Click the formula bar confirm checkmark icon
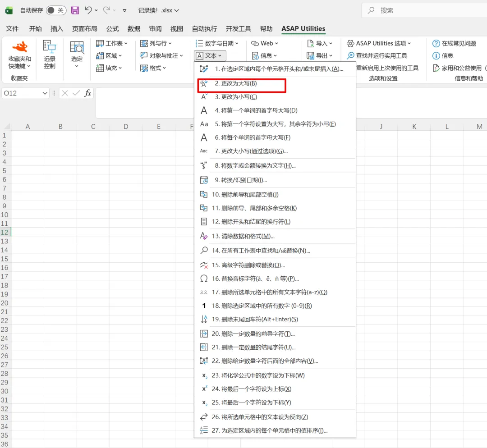The width and height of the screenshot is (487, 448). click(x=76, y=93)
